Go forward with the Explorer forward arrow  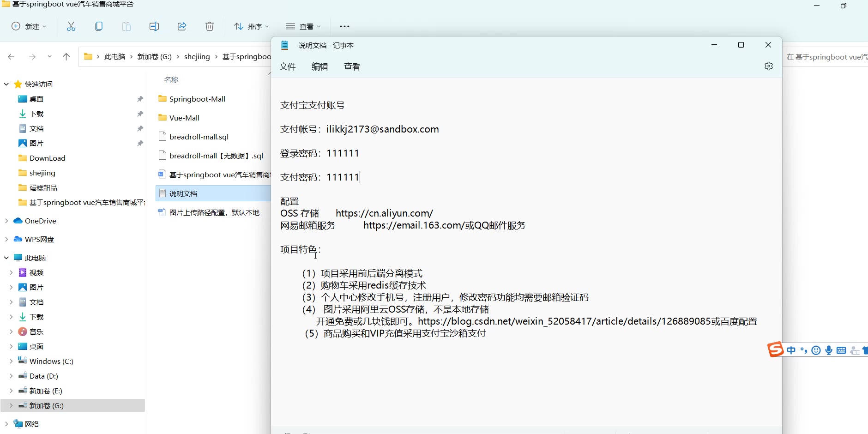pyautogui.click(x=32, y=57)
